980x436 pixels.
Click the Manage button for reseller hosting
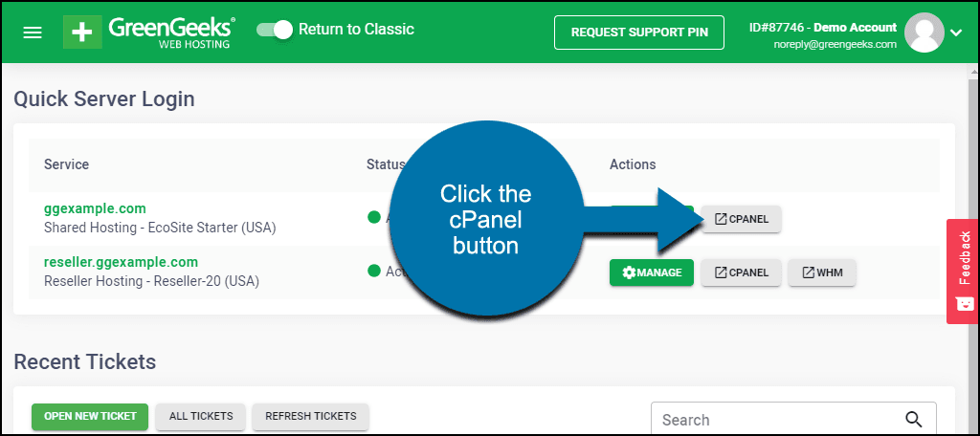(x=651, y=272)
